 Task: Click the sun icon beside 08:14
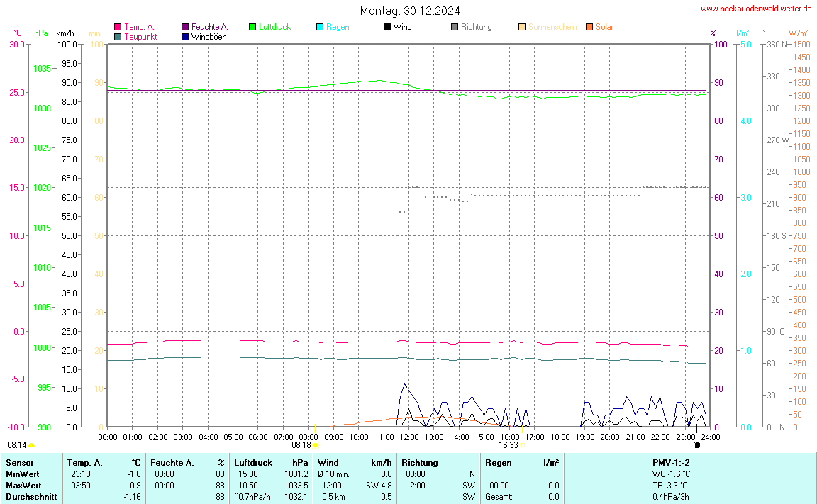coord(32,445)
